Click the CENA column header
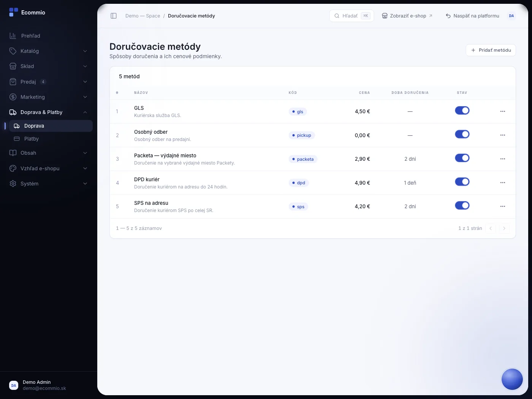 364,93
